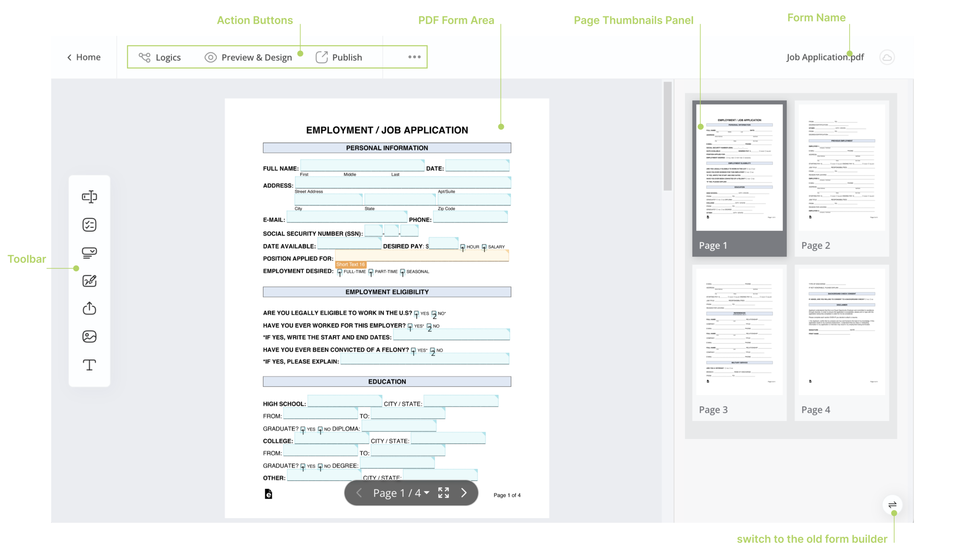Screen dimensions: 965x560
Task: Go to the previous page arrow
Action: click(x=359, y=493)
